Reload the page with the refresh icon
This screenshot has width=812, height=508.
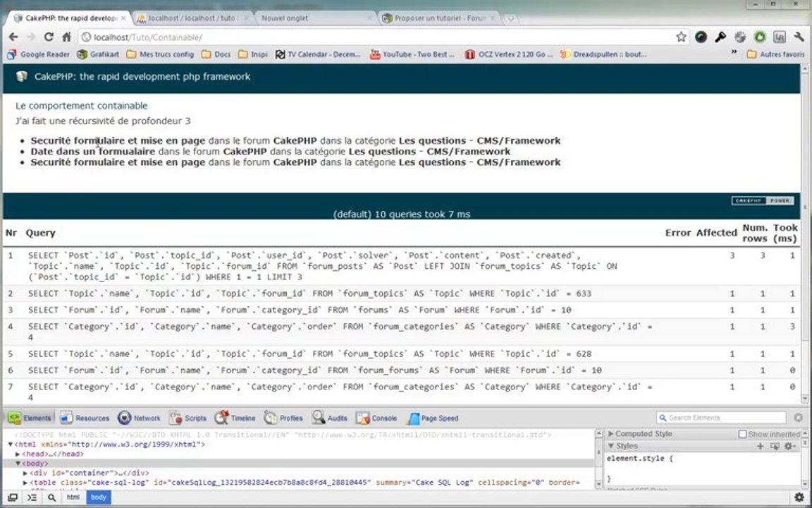click(49, 37)
